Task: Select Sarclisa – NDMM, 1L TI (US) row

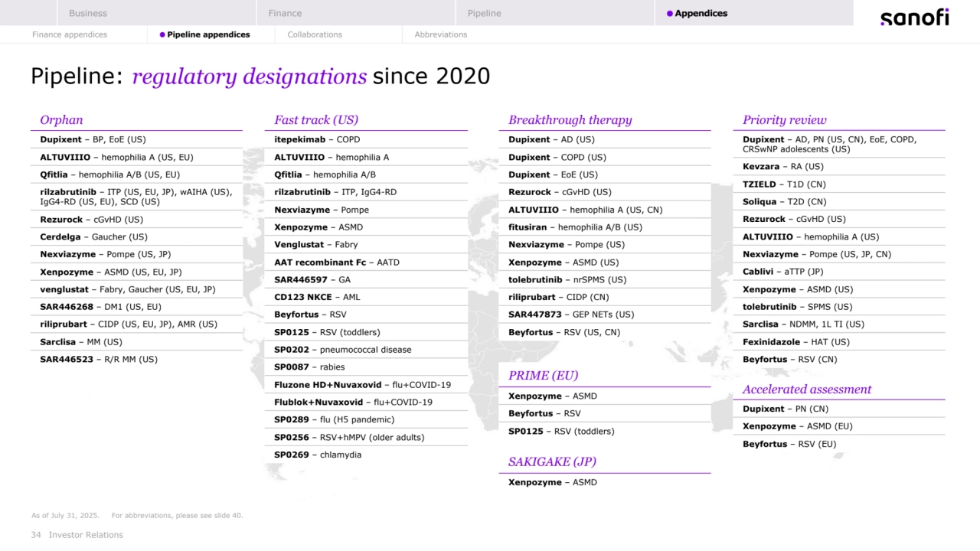Action: [x=839, y=324]
